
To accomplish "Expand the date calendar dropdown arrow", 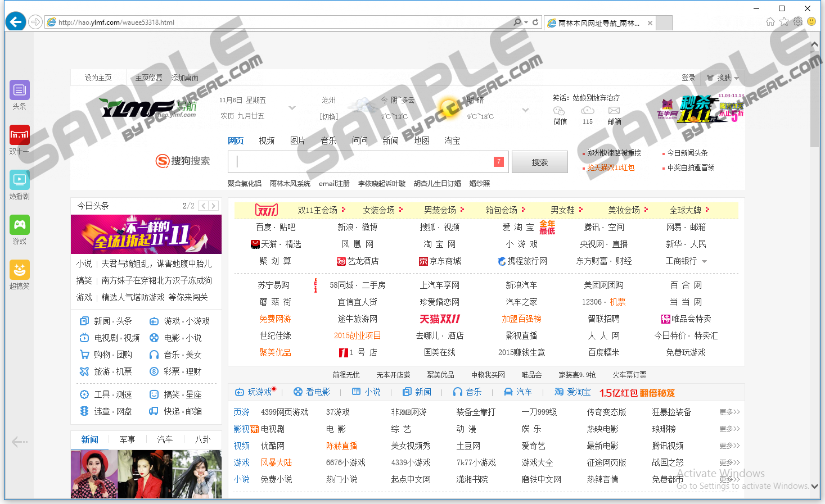I will point(292,108).
